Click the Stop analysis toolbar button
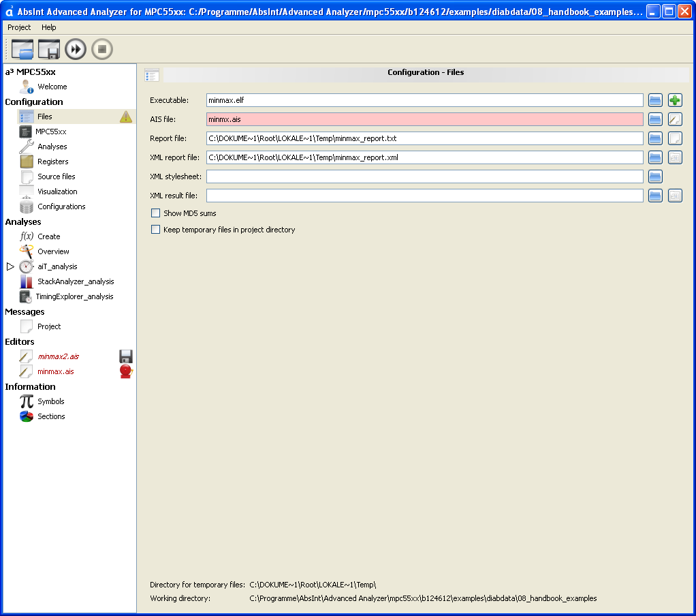Screen dimensions: 696x616 tap(102, 49)
